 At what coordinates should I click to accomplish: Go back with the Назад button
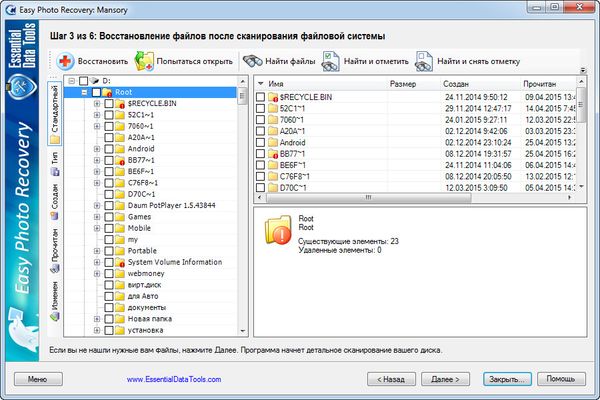pyautogui.click(x=391, y=379)
